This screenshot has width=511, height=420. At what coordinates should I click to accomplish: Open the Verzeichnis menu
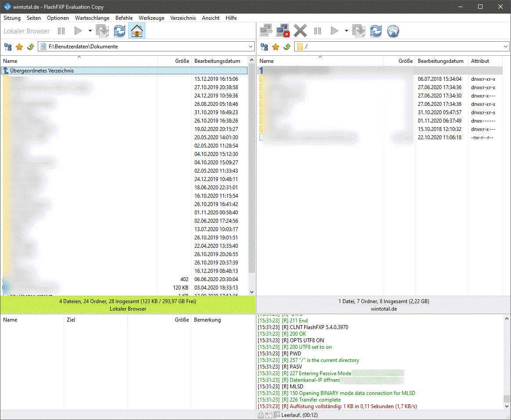tap(183, 18)
